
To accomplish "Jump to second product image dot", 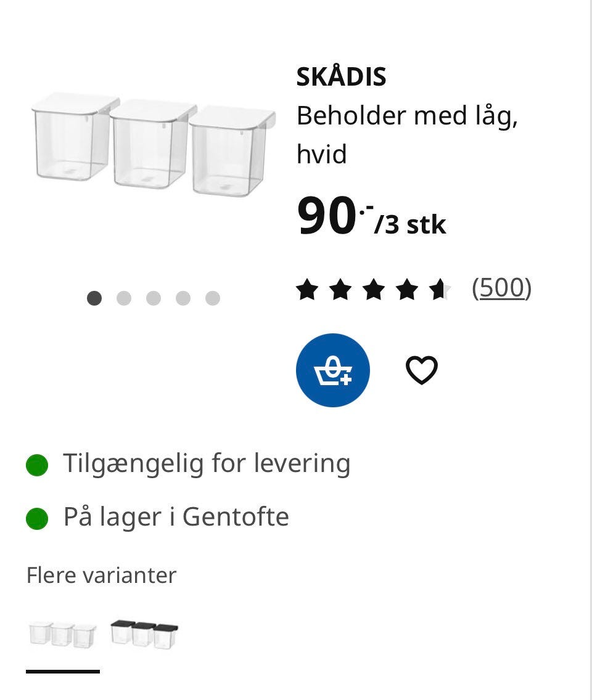I will (x=124, y=298).
